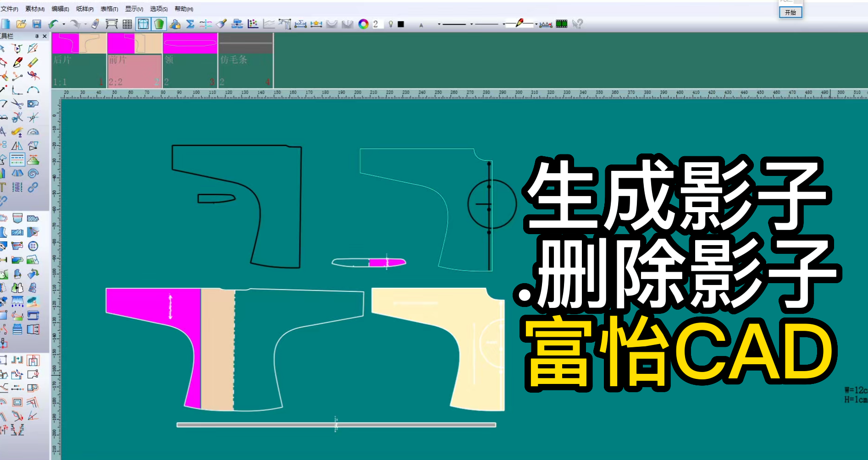Screen dimensions: 868x460
Task: Click the long gray strip piece
Action: (x=336, y=425)
